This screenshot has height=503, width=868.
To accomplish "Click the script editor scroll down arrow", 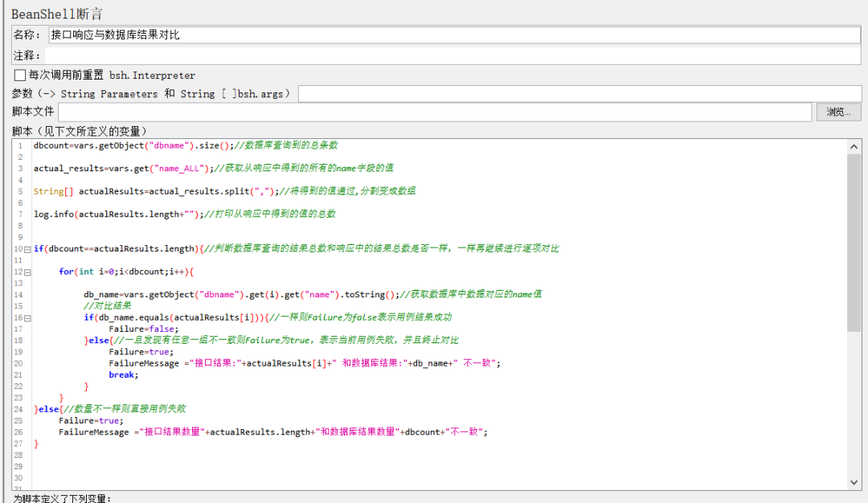I will [x=854, y=482].
